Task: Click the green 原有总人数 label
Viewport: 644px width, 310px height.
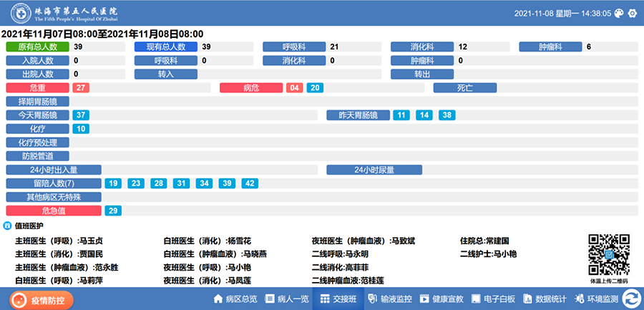Action: (37, 47)
